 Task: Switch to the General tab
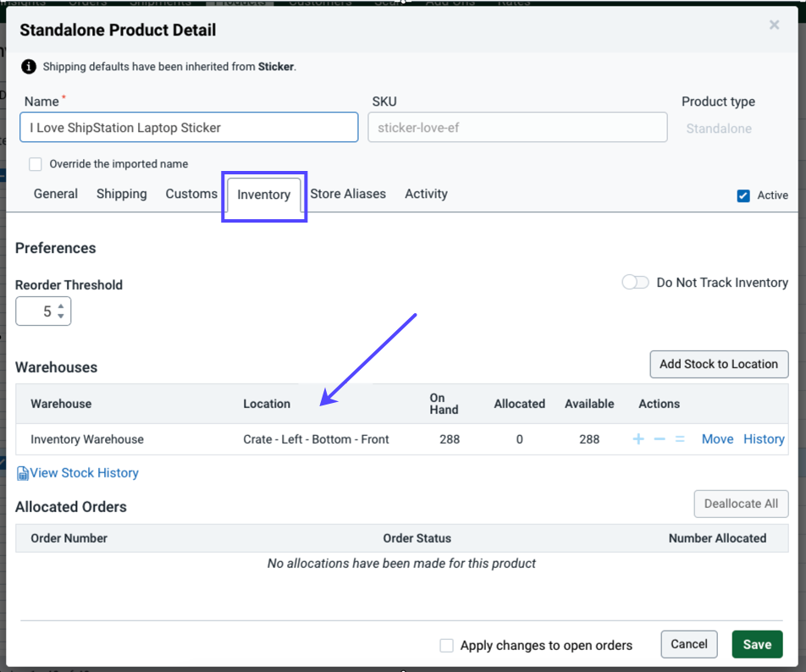click(x=56, y=194)
